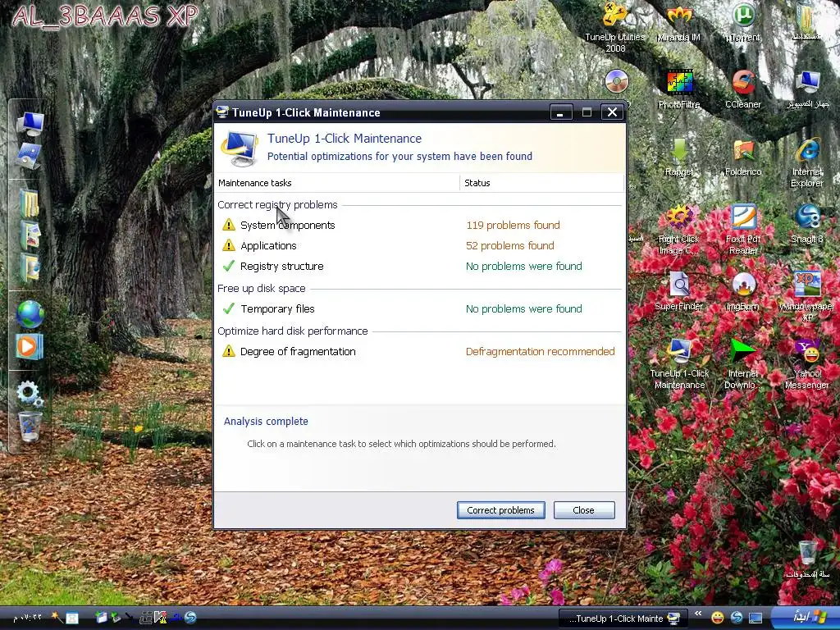Click the system tray clock
The width and height of the screenshot is (840, 630).
[x=28, y=618]
